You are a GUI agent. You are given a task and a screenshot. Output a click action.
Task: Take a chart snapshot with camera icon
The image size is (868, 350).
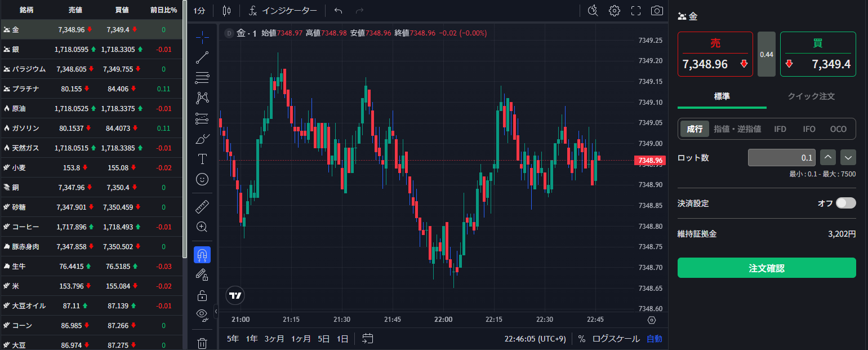tap(657, 11)
